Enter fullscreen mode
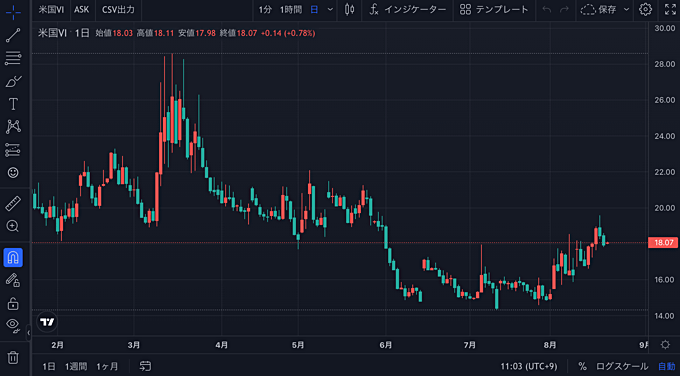This screenshot has width=680, height=376. coord(670,10)
